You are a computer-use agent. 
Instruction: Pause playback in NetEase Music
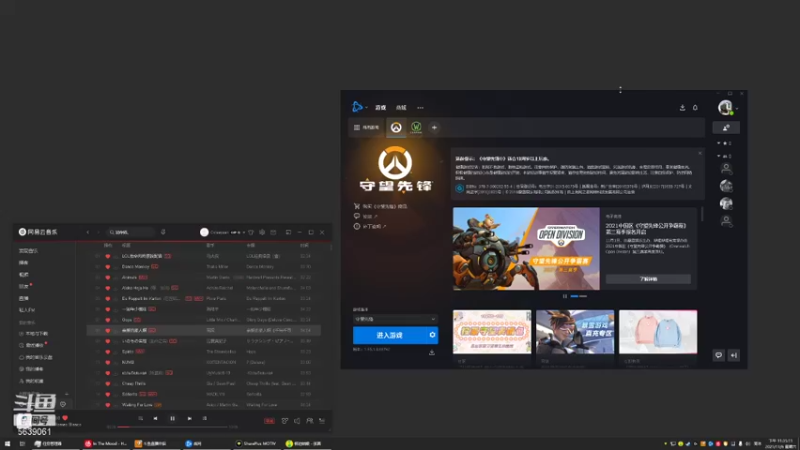[x=172, y=418]
